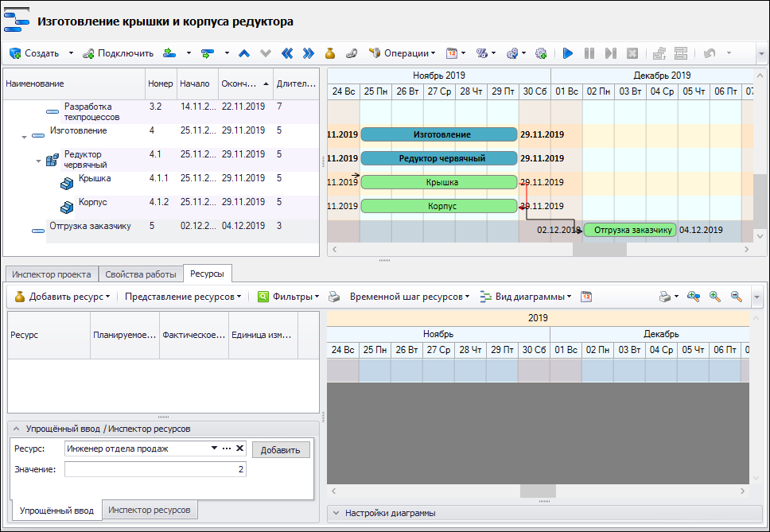Switch to the Свойства работы tab

pos(141,274)
